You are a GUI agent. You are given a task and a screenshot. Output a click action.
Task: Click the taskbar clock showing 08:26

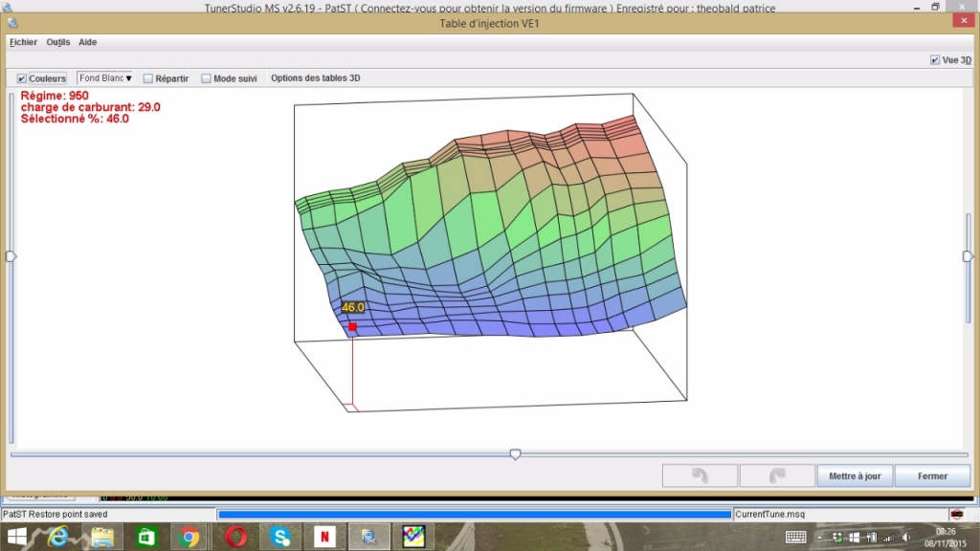(945, 532)
